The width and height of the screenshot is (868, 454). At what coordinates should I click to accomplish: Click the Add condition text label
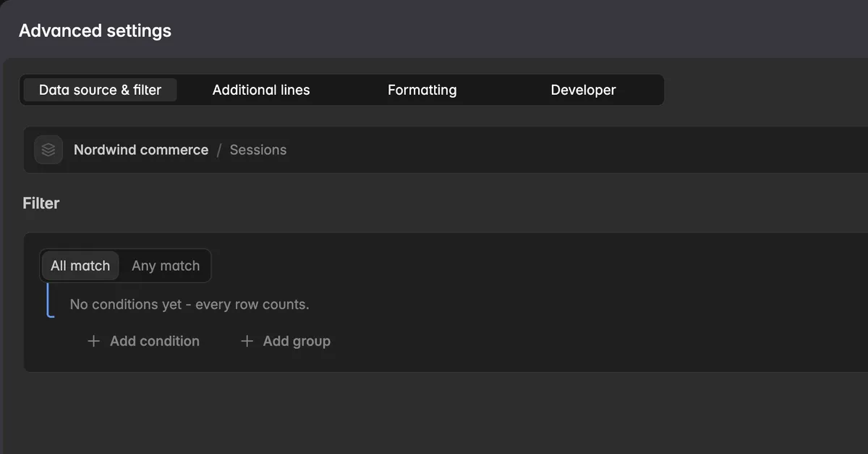click(155, 341)
